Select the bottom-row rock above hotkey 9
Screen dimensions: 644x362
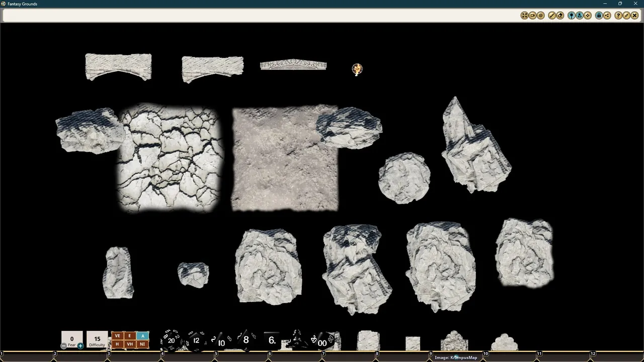441,267
